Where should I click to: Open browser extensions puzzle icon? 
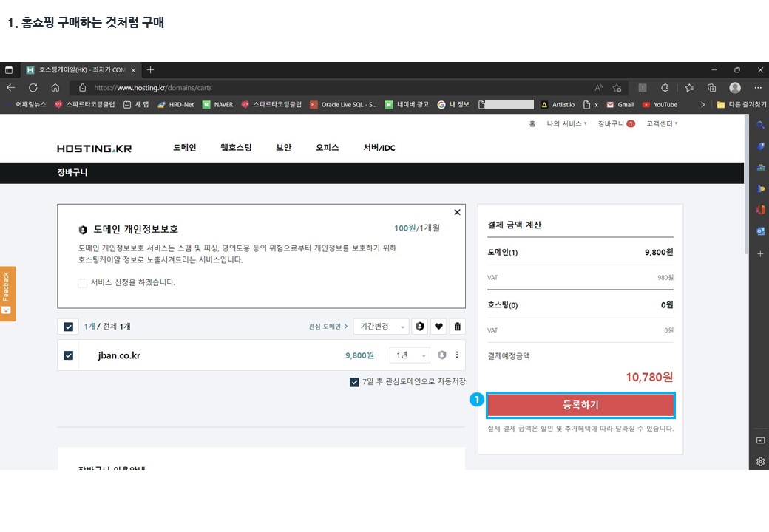[x=665, y=88]
